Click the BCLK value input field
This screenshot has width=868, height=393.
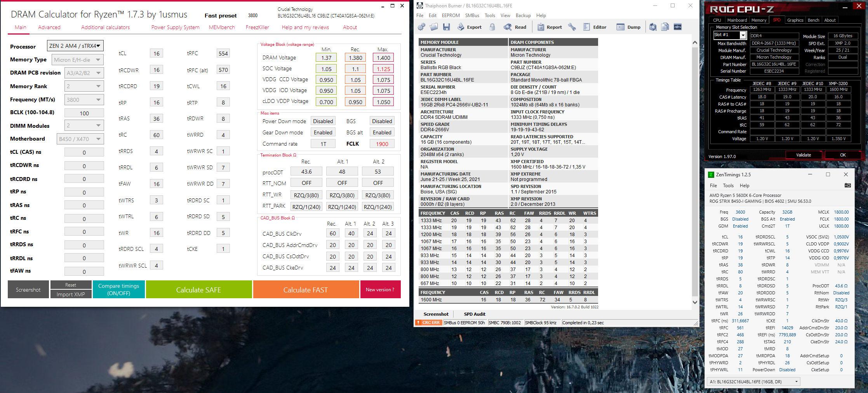(x=84, y=113)
